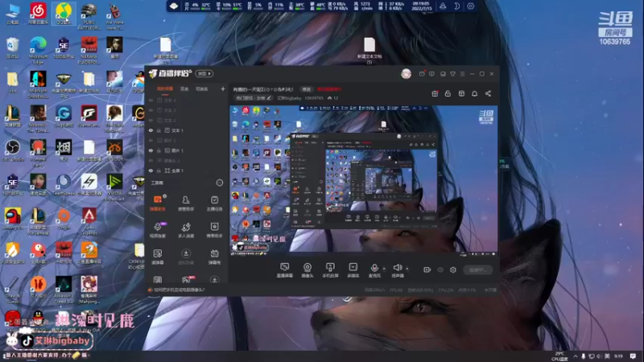Add a 多媒体 media source
The image size is (644, 362).
[x=353, y=270]
